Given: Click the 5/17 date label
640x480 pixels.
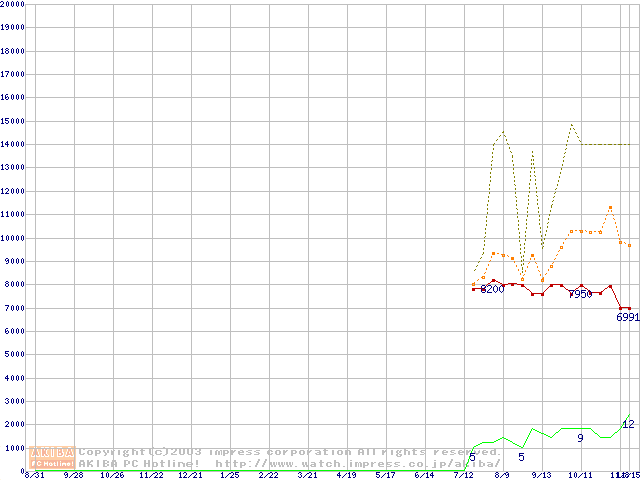Looking at the screenshot, I should click(x=385, y=475).
